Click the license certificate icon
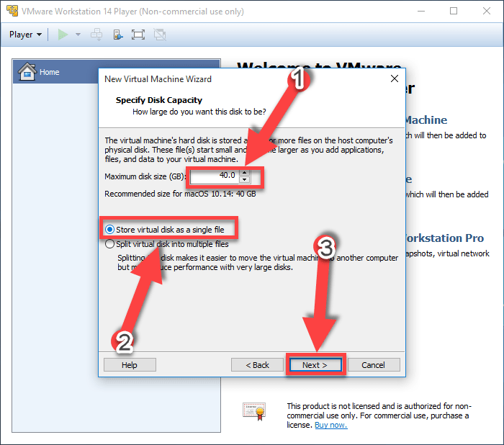504x445 pixels. coord(253,410)
